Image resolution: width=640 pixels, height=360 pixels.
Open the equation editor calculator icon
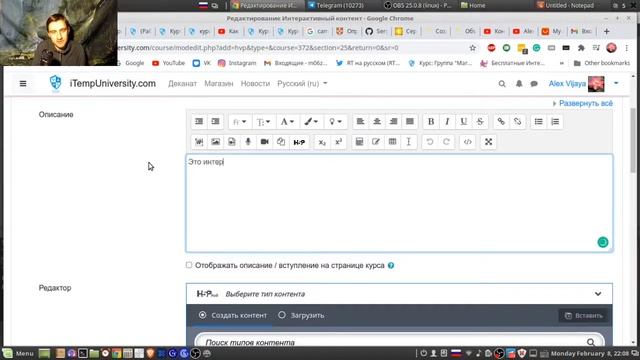point(360,142)
